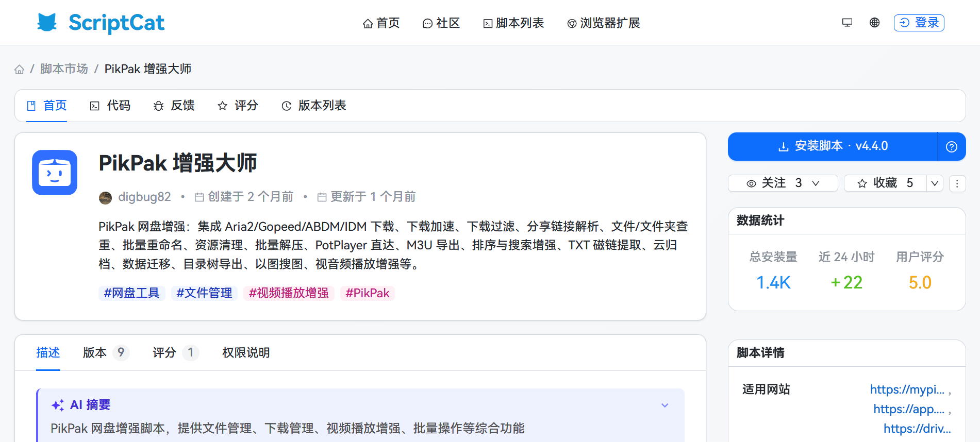Click the 适用网站 label
Image resolution: width=980 pixels, height=442 pixels.
tap(766, 390)
